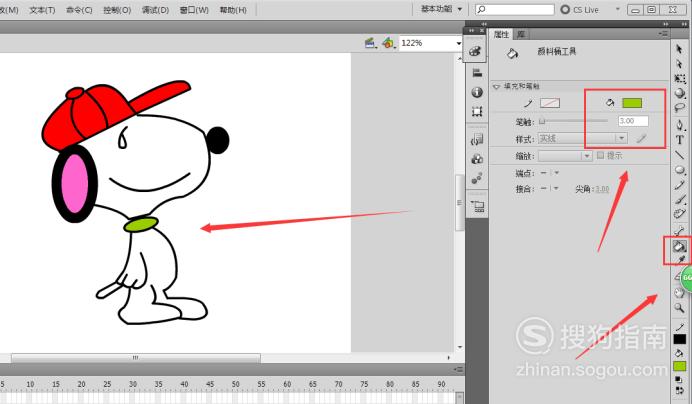Screen dimensions: 692x404
Task: Click the 尖角 miter value 3.00
Action: pyautogui.click(x=602, y=189)
